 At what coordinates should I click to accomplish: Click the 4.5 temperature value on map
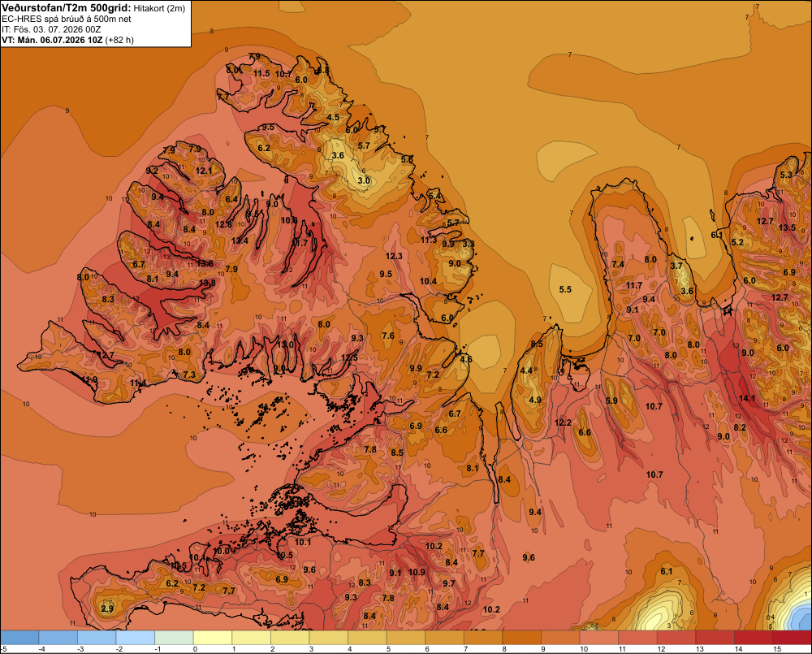point(333,117)
